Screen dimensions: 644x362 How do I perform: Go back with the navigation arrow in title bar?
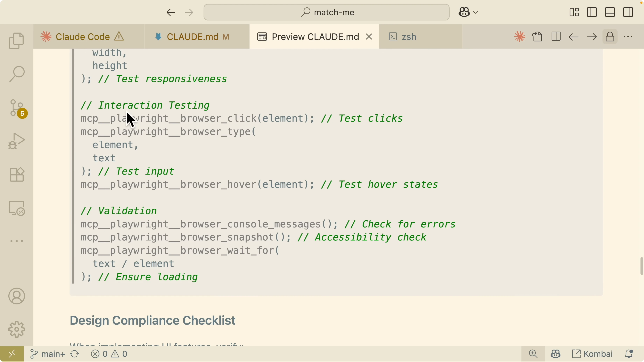click(171, 12)
